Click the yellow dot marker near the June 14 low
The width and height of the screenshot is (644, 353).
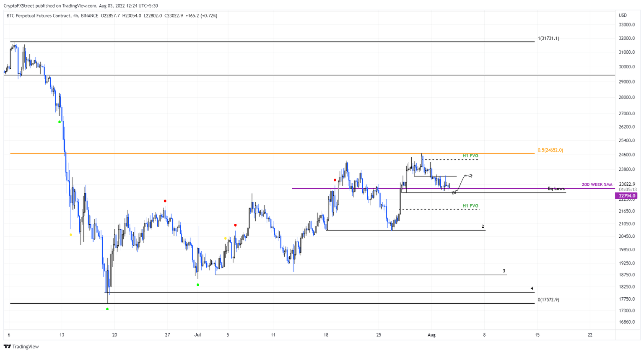[71, 235]
